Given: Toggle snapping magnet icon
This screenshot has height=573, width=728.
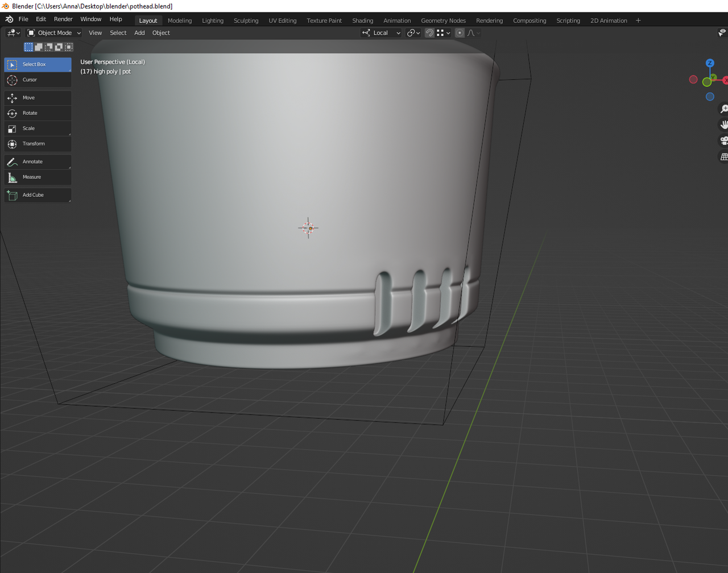Looking at the screenshot, I should pyautogui.click(x=429, y=33).
